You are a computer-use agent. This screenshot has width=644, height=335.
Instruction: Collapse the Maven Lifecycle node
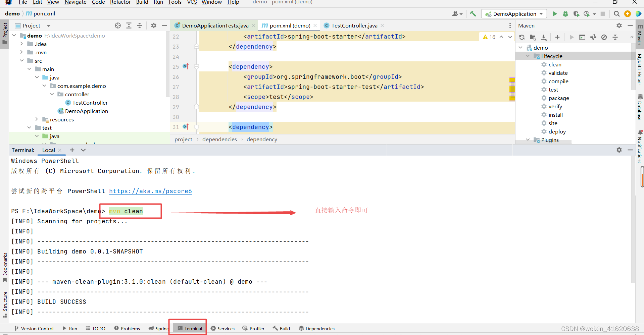pos(528,56)
